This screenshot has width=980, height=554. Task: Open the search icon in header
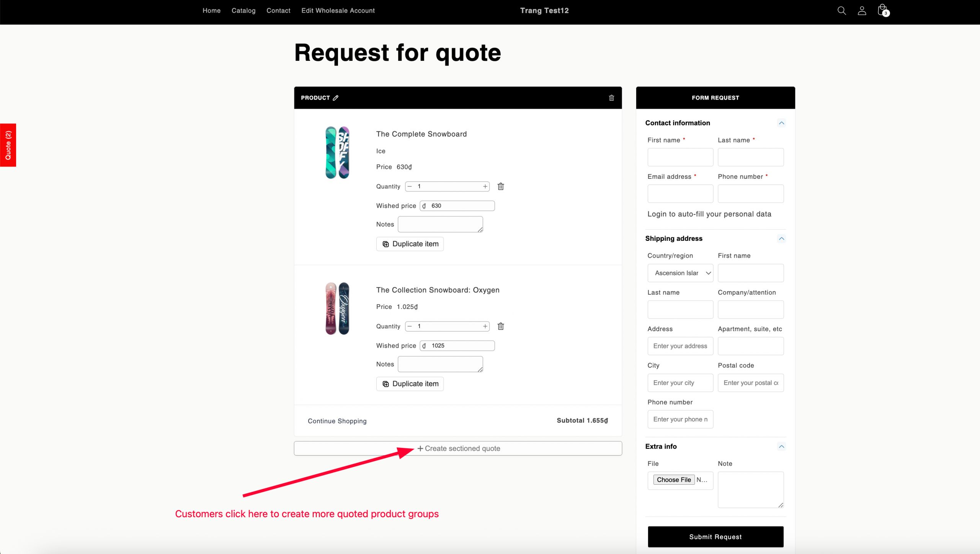click(841, 11)
